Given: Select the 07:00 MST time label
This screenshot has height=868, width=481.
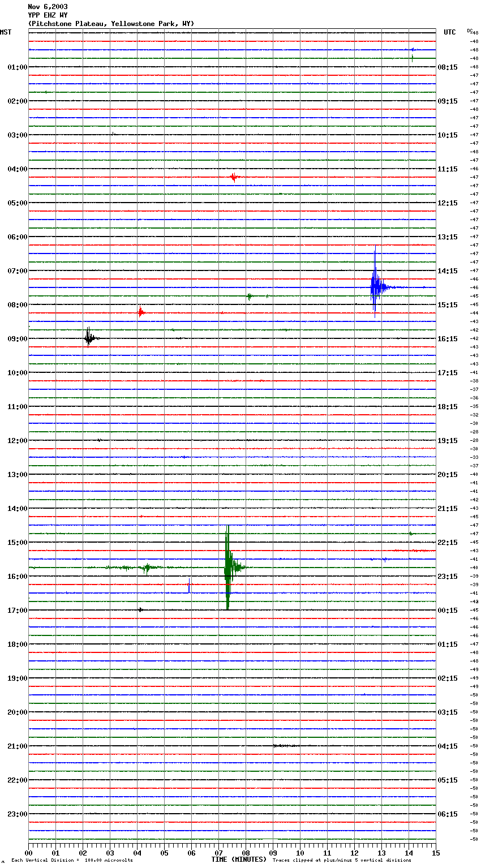Looking at the screenshot, I should [17, 271].
